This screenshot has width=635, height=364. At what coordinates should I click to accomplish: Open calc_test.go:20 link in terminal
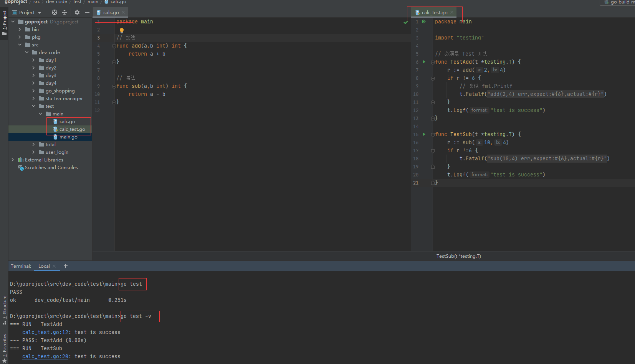point(45,357)
